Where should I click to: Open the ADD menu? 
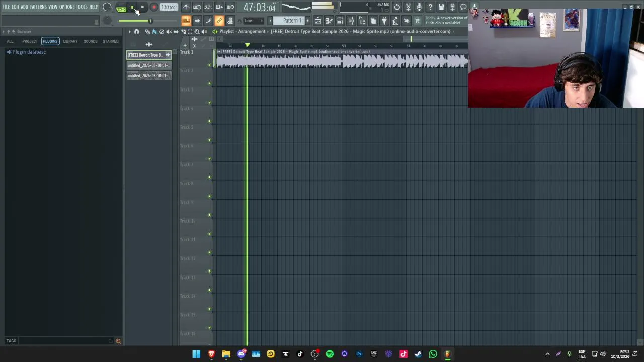[x=24, y=7]
